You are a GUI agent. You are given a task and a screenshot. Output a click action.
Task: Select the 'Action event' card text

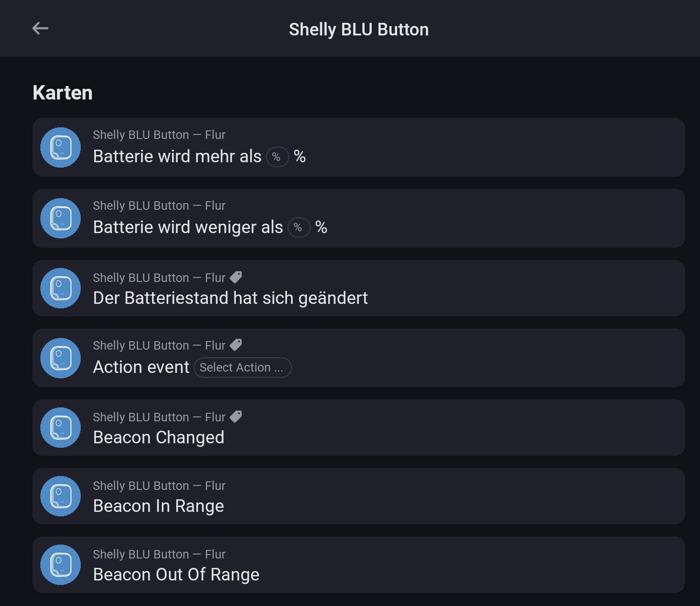point(141,367)
